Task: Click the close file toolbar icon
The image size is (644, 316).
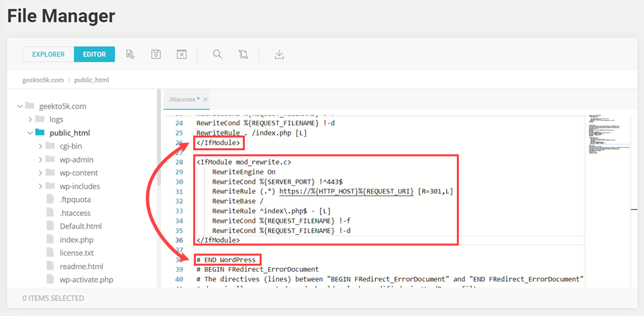Action: pyautogui.click(x=181, y=54)
